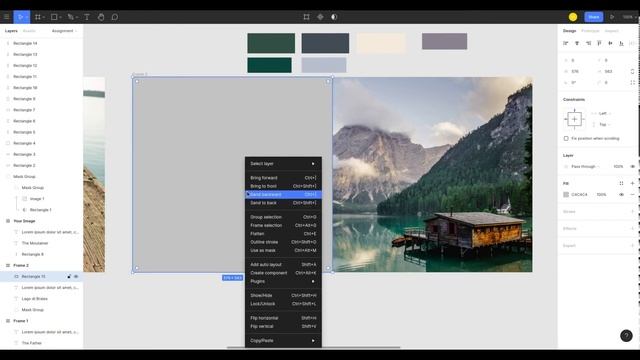Screen dimensions: 640x360
Task: Open Pass through blend mode dropdown
Action: click(x=585, y=167)
